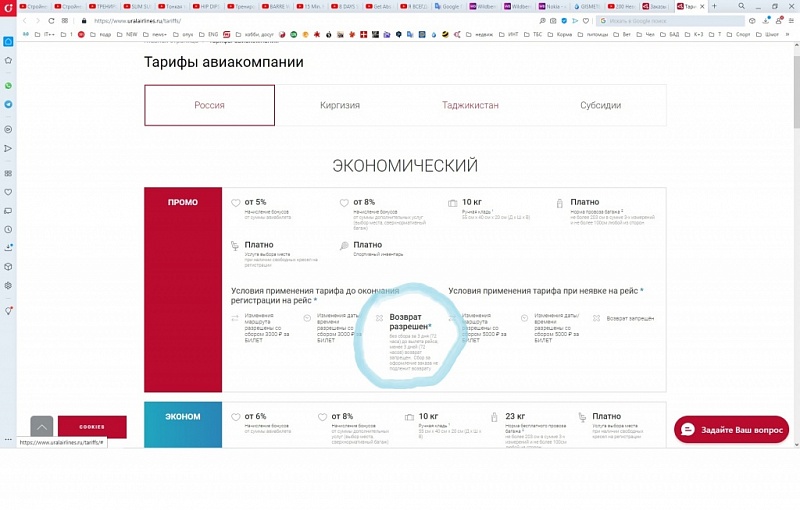The width and height of the screenshot is (800, 510).
Task: Open the Субсидии tab
Action: tap(601, 105)
